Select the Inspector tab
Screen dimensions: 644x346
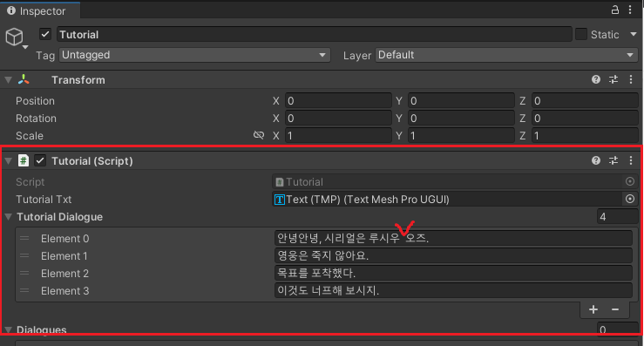tap(40, 10)
